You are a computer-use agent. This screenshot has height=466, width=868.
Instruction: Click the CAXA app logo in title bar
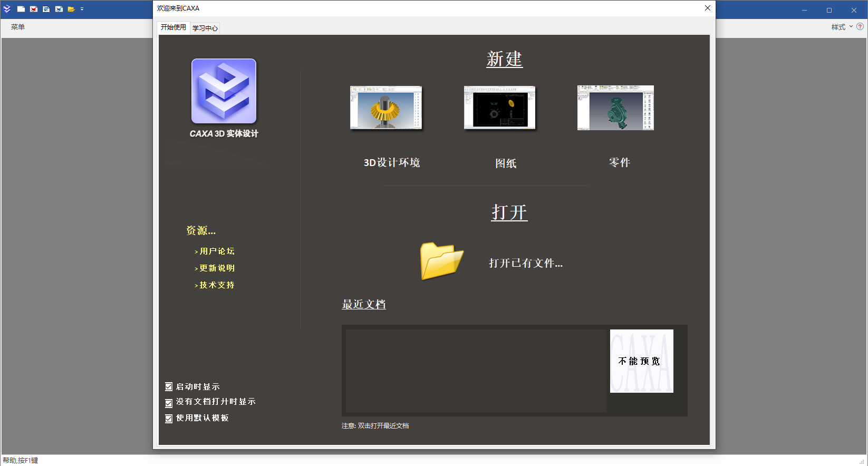(x=7, y=9)
